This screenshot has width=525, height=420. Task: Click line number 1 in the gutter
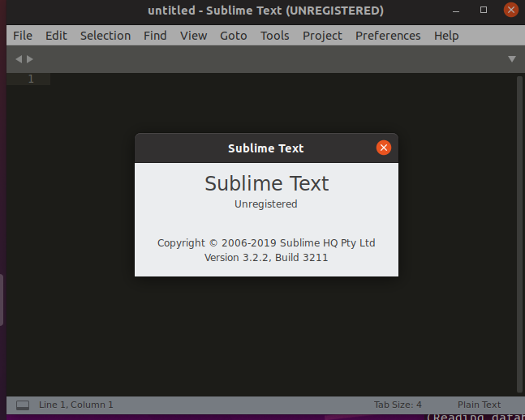[31, 79]
